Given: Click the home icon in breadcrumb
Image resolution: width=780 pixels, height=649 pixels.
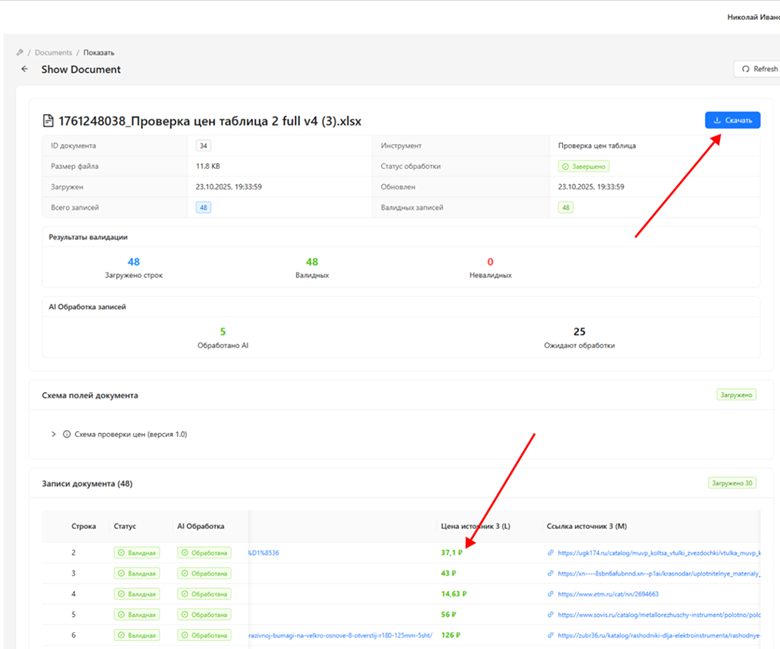Looking at the screenshot, I should pyautogui.click(x=20, y=52).
